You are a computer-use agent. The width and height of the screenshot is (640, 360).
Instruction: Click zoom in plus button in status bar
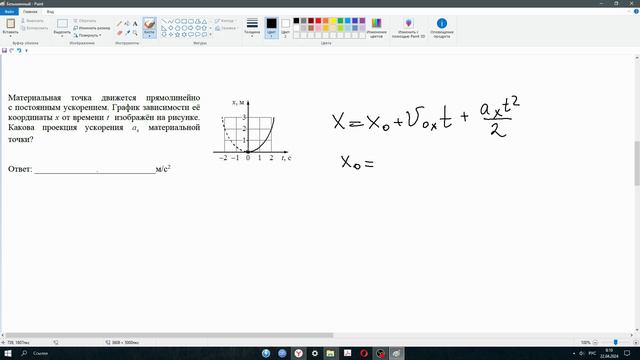[636, 342]
